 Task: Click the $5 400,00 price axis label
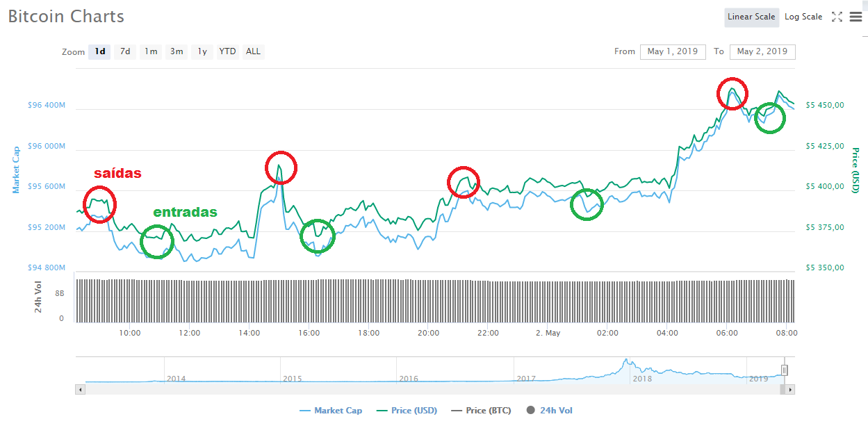[825, 187]
